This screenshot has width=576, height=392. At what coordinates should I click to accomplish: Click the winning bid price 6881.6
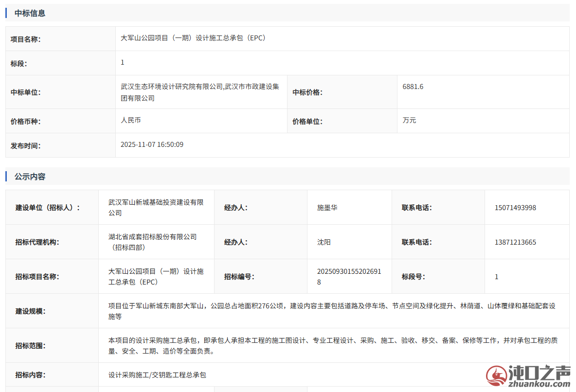pyautogui.click(x=413, y=87)
